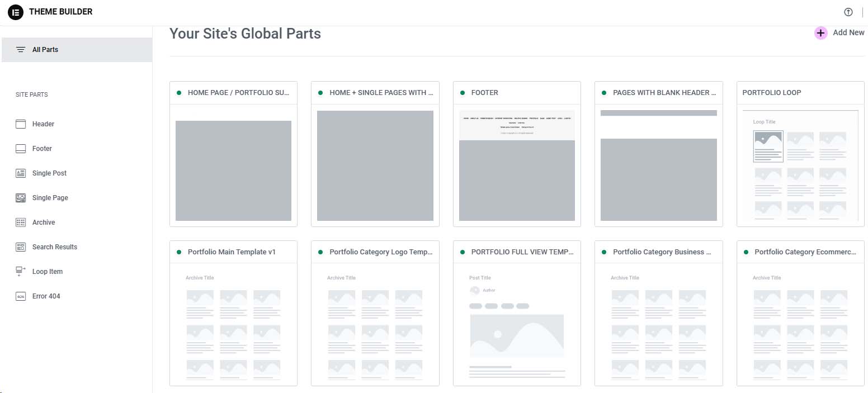Open the Header parts list
Viewport: 868px width, 393px height.
(43, 124)
